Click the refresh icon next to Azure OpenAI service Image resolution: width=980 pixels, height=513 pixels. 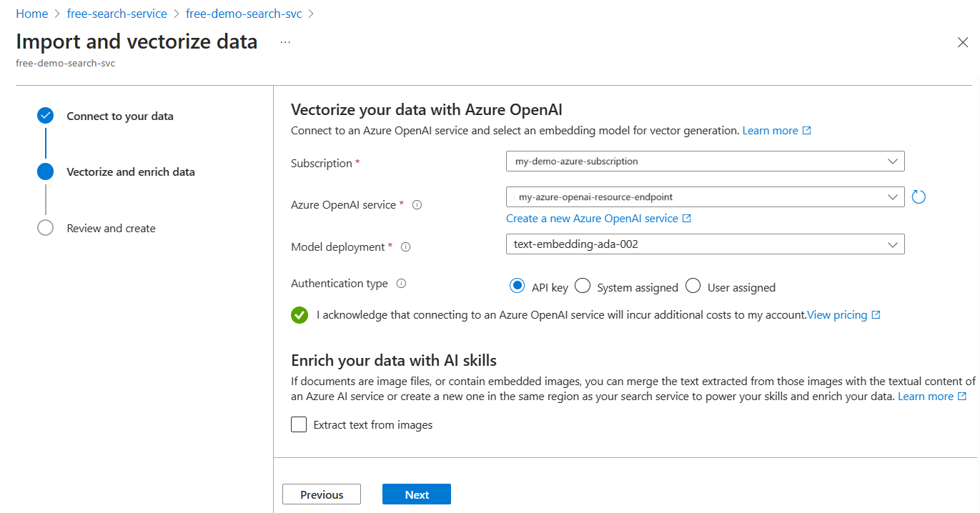[x=919, y=197]
